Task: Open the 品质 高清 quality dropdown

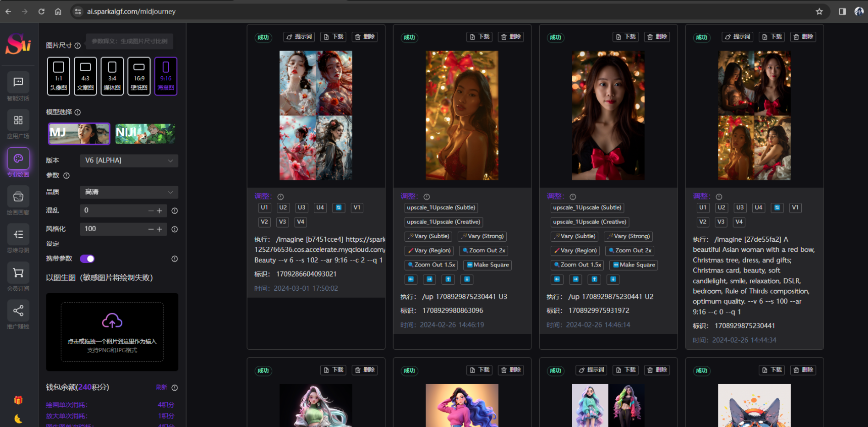Action: (x=129, y=192)
